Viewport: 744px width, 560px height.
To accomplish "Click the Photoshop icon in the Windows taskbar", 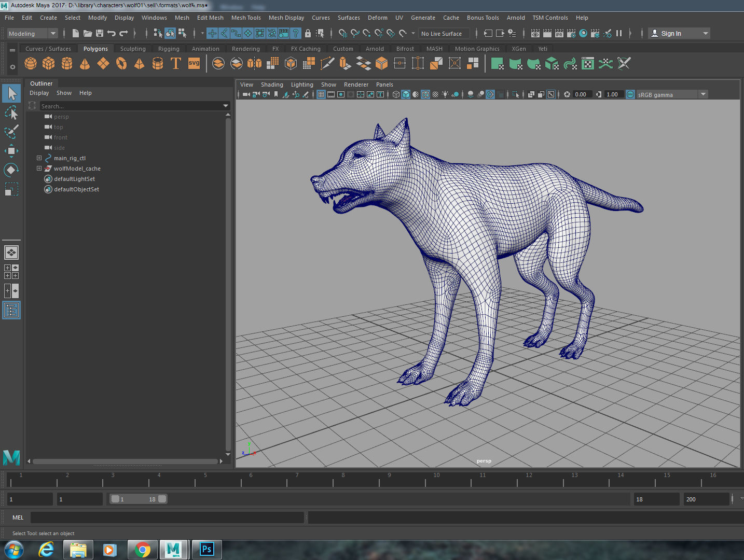I will click(x=206, y=550).
